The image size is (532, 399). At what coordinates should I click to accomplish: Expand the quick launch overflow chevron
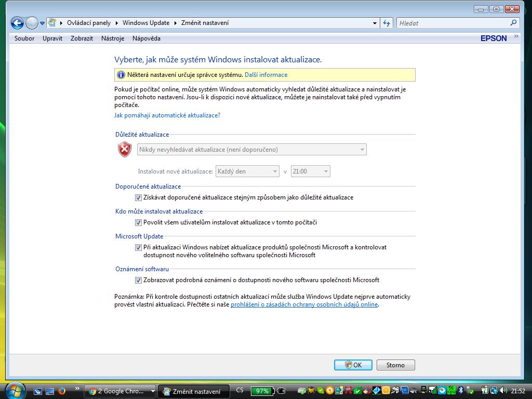(x=77, y=389)
